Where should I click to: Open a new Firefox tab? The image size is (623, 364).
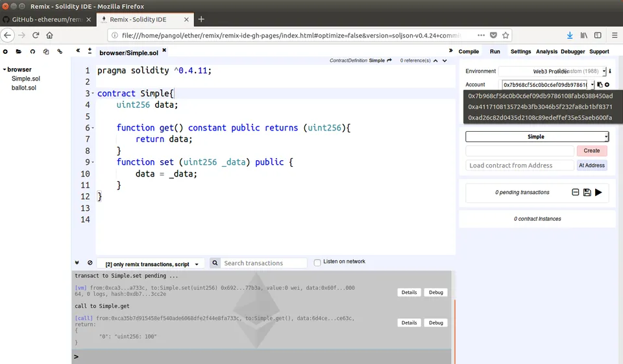[x=201, y=19]
